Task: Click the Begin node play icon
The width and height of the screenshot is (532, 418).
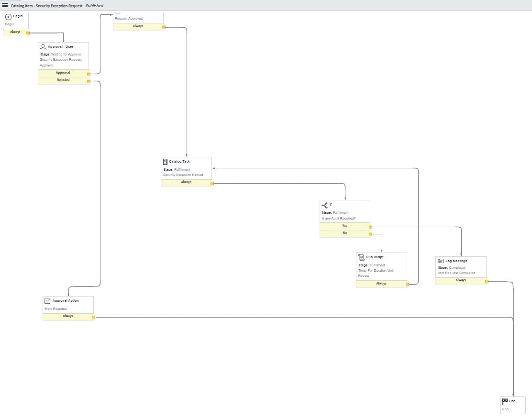Action: pyautogui.click(x=9, y=16)
